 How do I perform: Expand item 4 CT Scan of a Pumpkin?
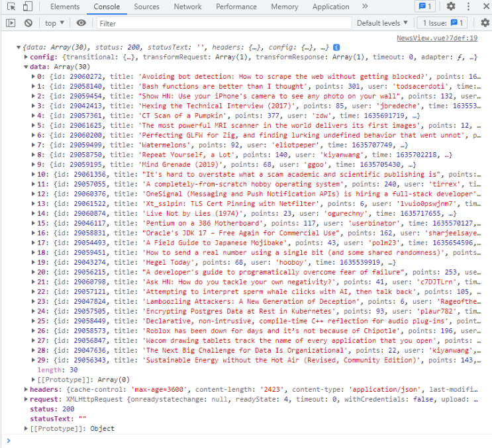(x=33, y=116)
